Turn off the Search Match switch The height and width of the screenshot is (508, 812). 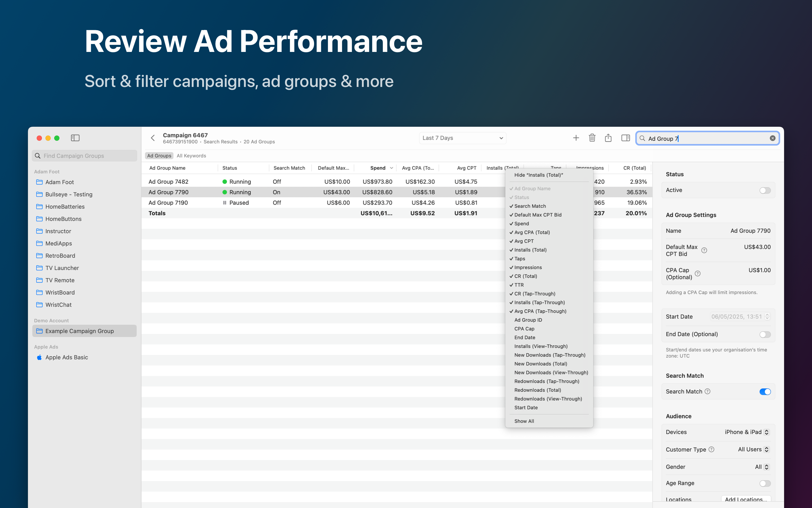click(x=765, y=392)
